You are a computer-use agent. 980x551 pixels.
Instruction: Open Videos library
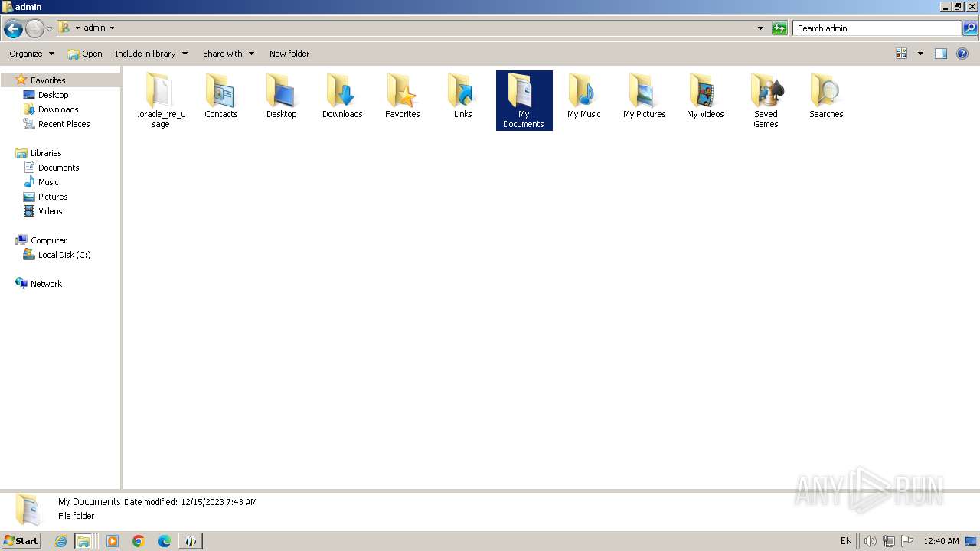(50, 211)
